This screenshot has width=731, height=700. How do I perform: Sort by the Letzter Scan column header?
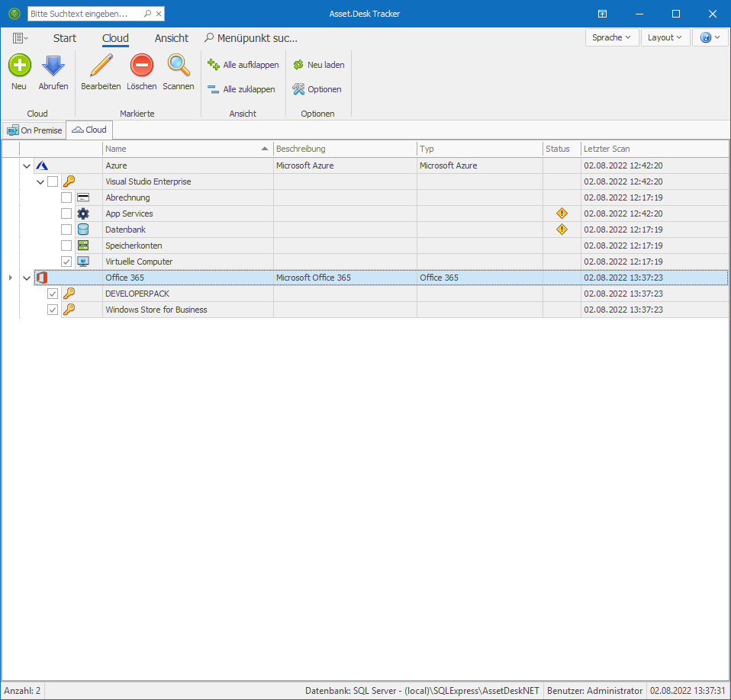pyautogui.click(x=652, y=149)
